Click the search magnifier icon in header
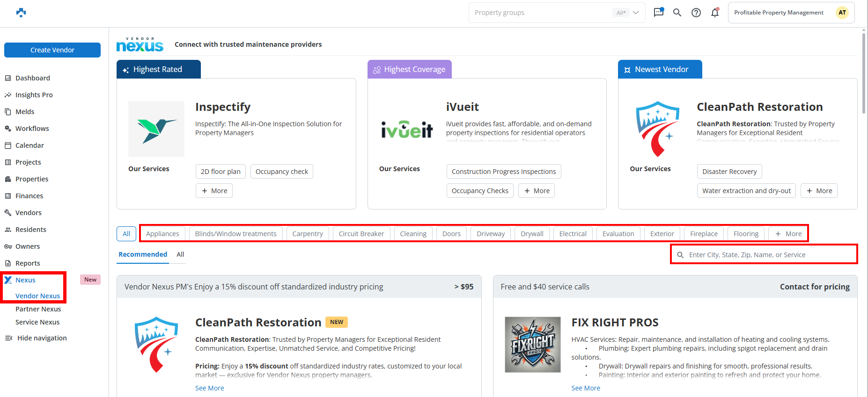The width and height of the screenshot is (868, 397). 677,13
